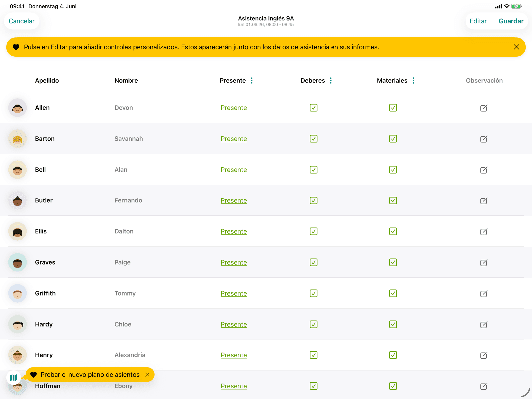Change Allen's Presente attendance status
Viewport: 532px width, 399px height.
coord(234,108)
